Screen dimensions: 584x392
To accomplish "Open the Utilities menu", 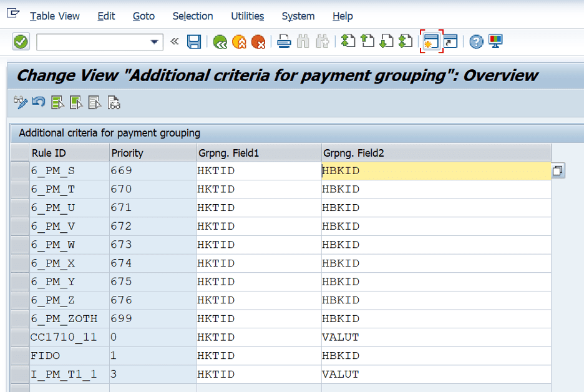I will point(247,16).
